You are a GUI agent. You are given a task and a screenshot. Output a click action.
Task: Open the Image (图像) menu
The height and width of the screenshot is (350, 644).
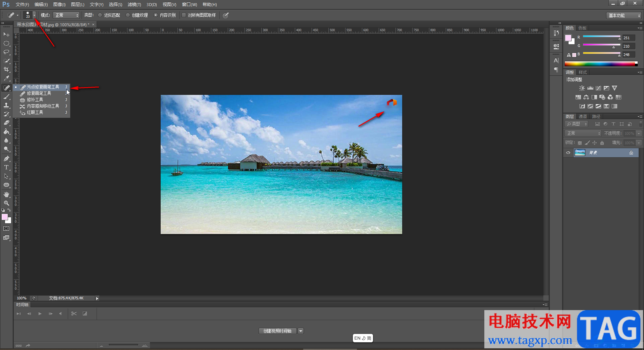pos(59,4)
